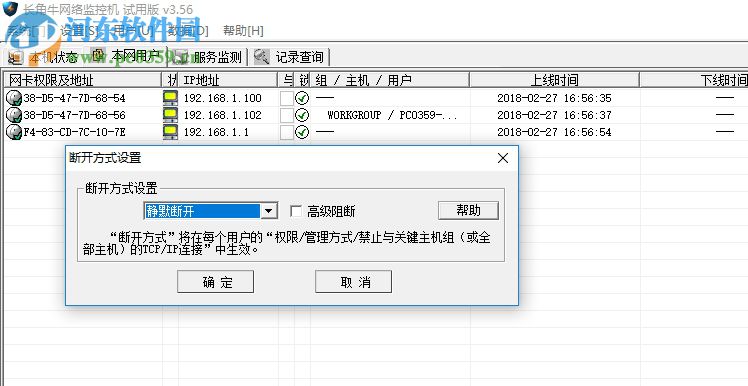The width and height of the screenshot is (748, 386).
Task: Click computer status icon for 192.168.1.1
Action: [170, 132]
